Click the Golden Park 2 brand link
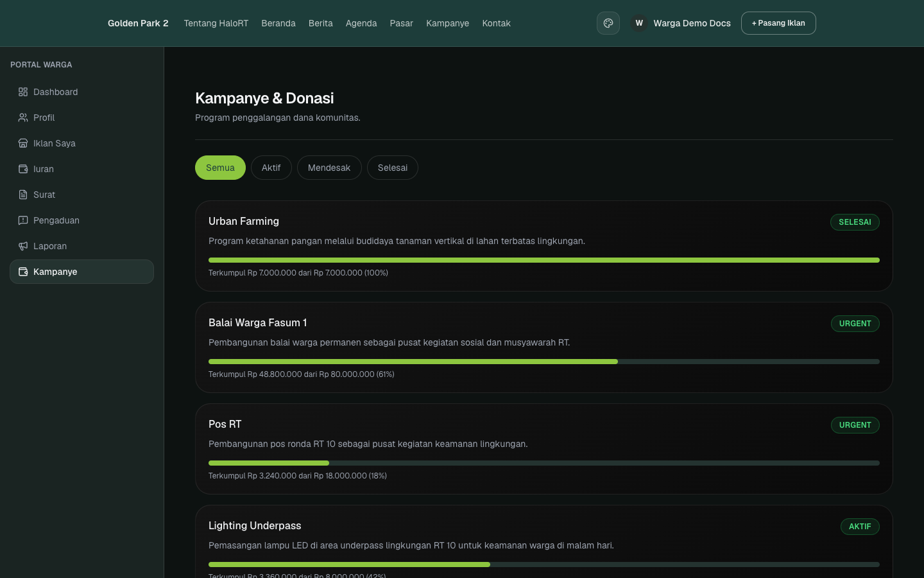 138,23
